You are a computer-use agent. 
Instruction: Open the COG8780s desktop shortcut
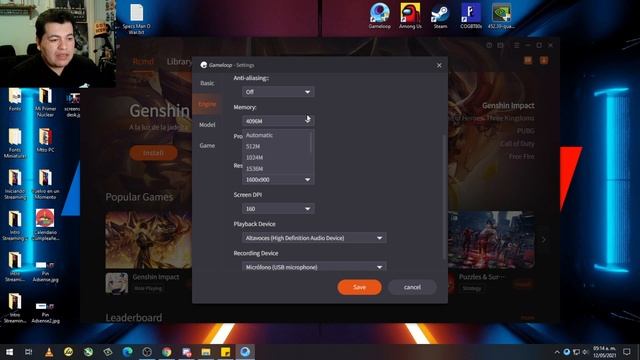tap(471, 16)
